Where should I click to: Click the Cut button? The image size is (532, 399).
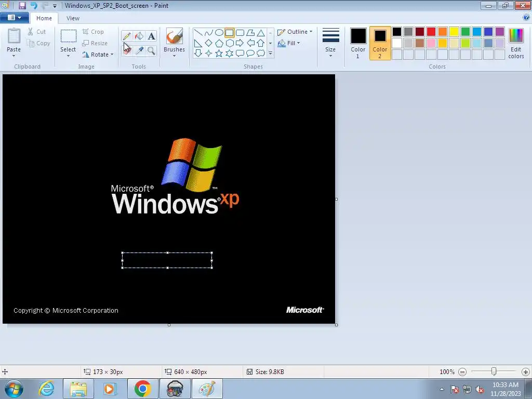click(37, 32)
